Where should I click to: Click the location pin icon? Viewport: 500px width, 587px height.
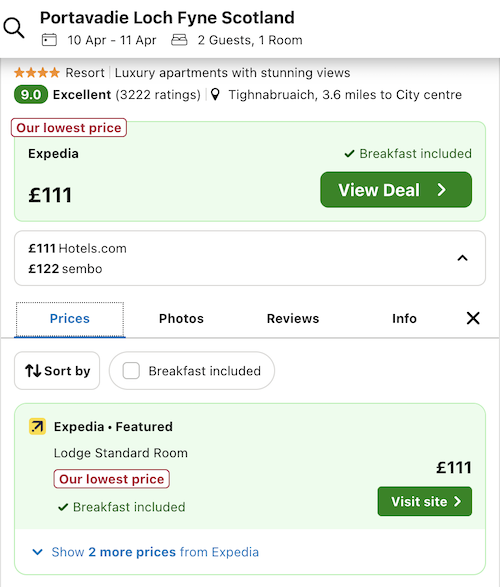pos(215,95)
